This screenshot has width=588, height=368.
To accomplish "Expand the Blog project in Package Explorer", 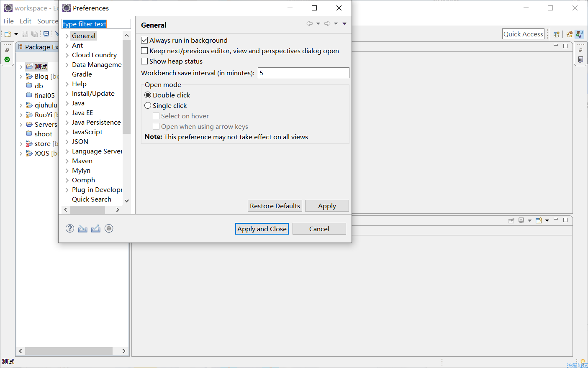I will (21, 77).
